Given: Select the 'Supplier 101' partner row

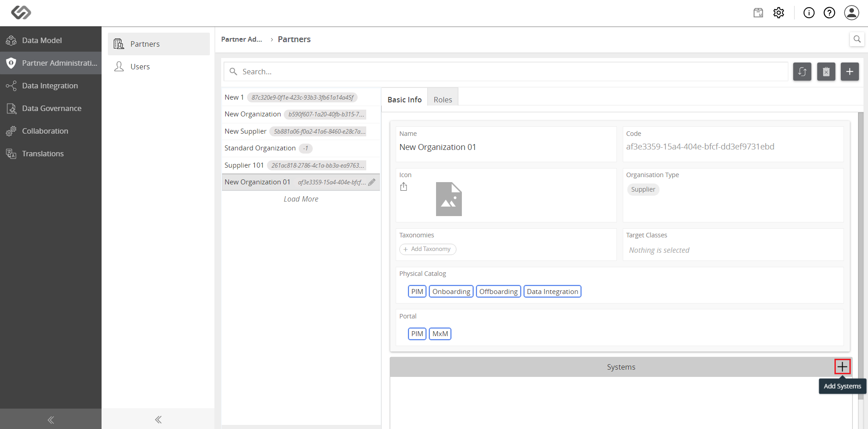Looking at the screenshot, I should pyautogui.click(x=301, y=165).
